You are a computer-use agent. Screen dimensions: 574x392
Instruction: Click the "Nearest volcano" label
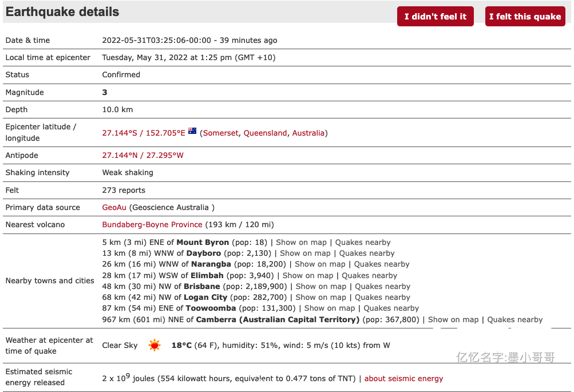[x=35, y=224]
